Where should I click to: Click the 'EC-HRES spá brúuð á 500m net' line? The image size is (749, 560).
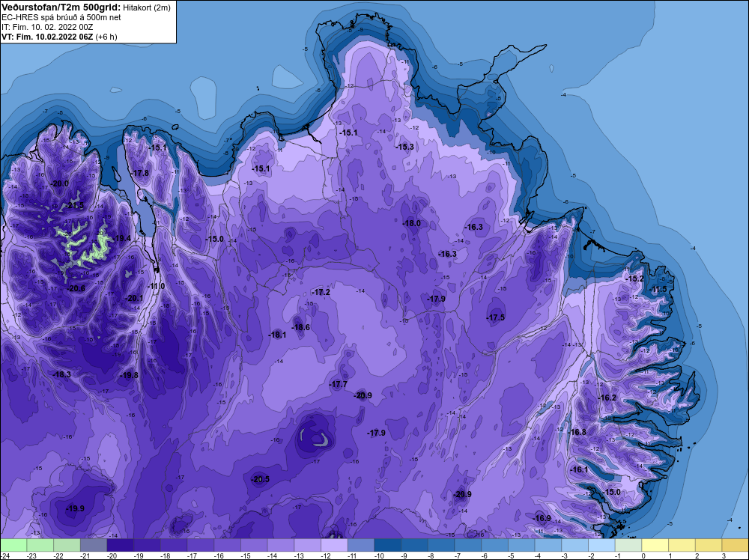click(x=61, y=17)
